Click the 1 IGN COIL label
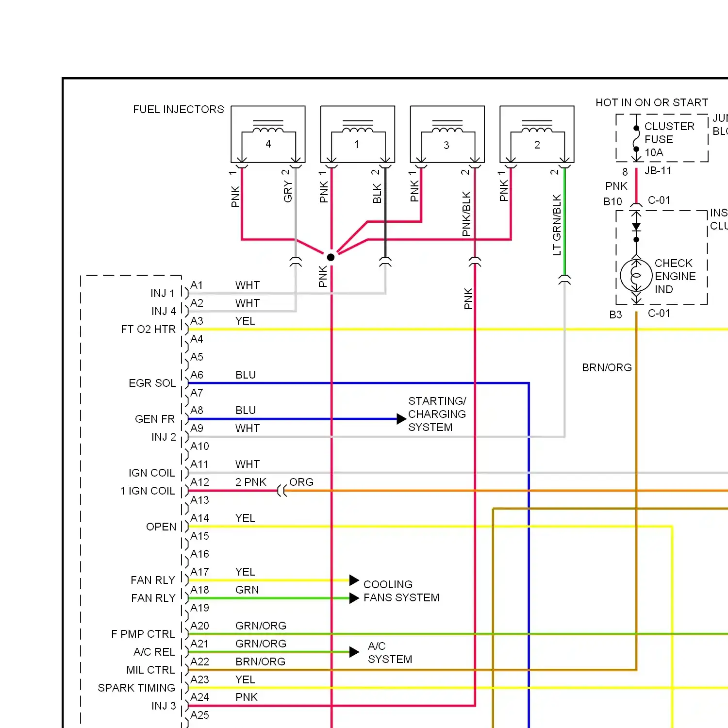The height and width of the screenshot is (728, 728). pyautogui.click(x=148, y=491)
